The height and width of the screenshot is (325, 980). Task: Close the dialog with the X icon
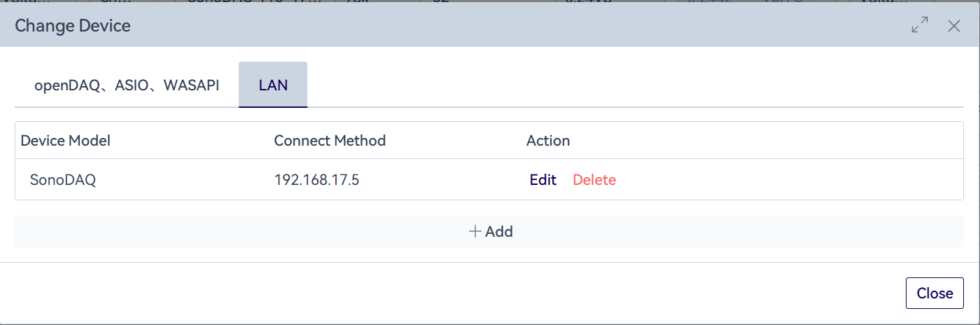click(x=953, y=26)
